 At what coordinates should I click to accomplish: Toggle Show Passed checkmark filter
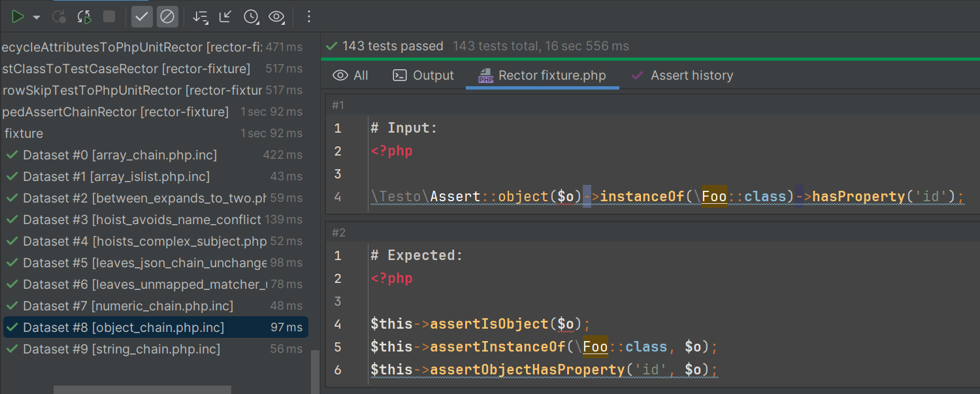[x=142, y=17]
